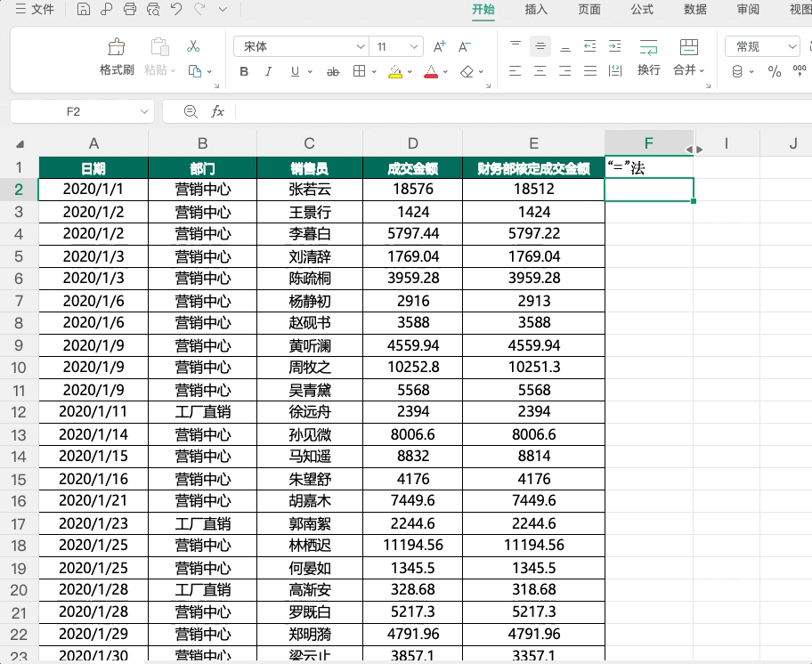The height and width of the screenshot is (664, 812).
Task: Expand the merge options arrow
Action: coord(702,70)
